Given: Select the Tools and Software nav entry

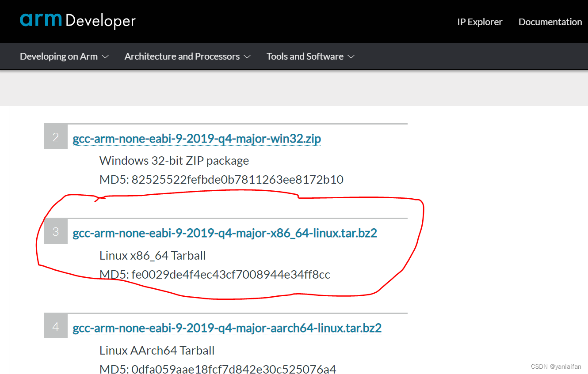Looking at the screenshot, I should 310,56.
